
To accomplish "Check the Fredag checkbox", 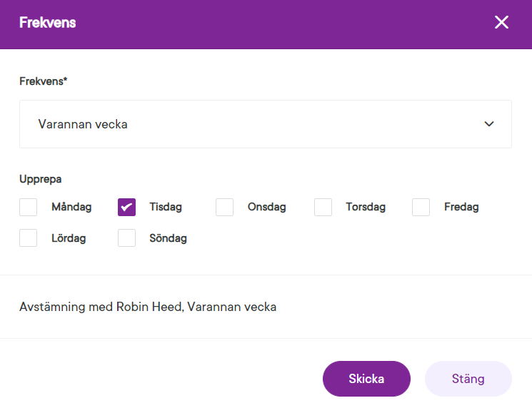I will [x=421, y=208].
